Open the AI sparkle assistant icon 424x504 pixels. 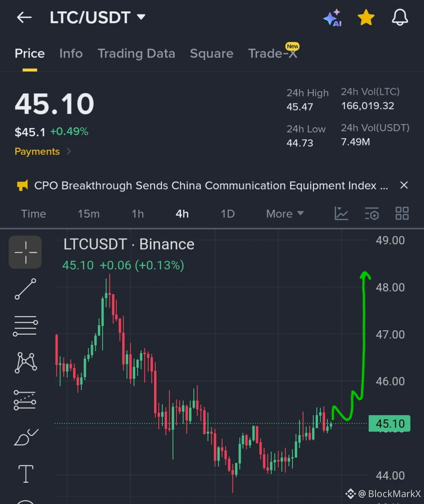(x=332, y=18)
